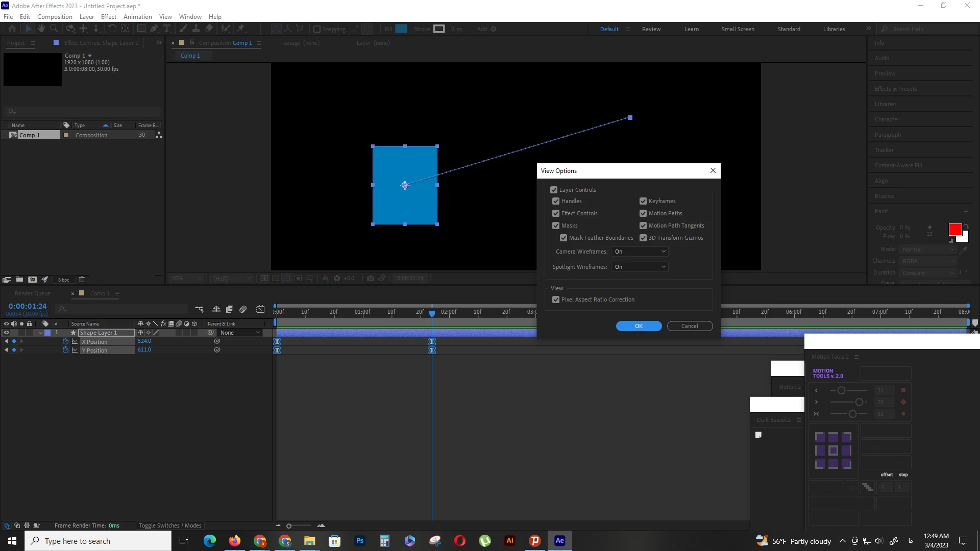
Task: Click the Delete trash icon in Project panel
Action: 82,280
